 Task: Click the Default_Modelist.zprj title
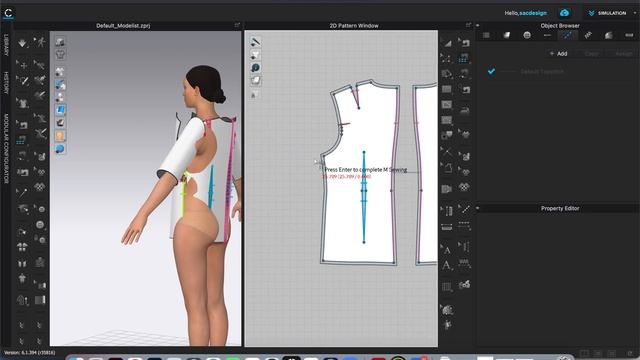click(123, 25)
